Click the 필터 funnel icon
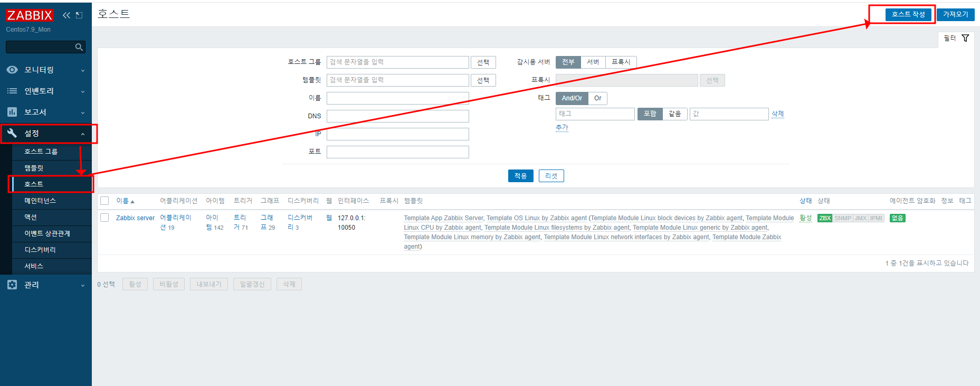This screenshot has width=980, height=386. click(x=965, y=38)
